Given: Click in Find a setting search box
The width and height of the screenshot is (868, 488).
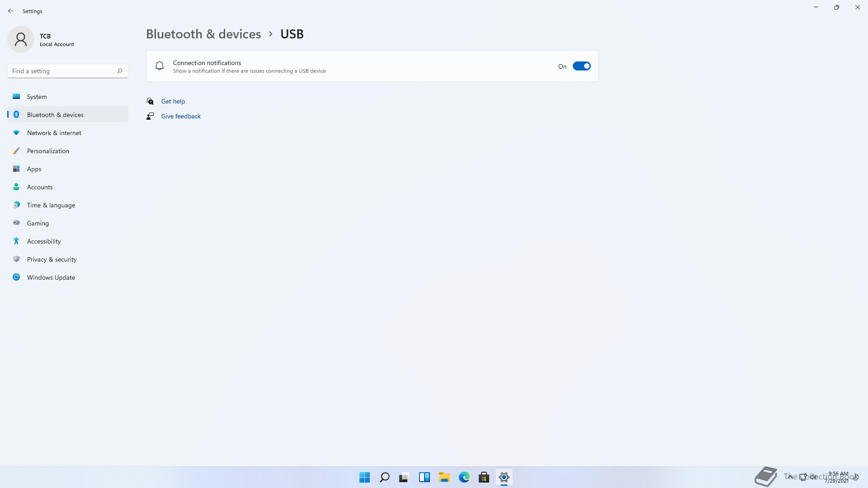Looking at the screenshot, I should [x=63, y=71].
